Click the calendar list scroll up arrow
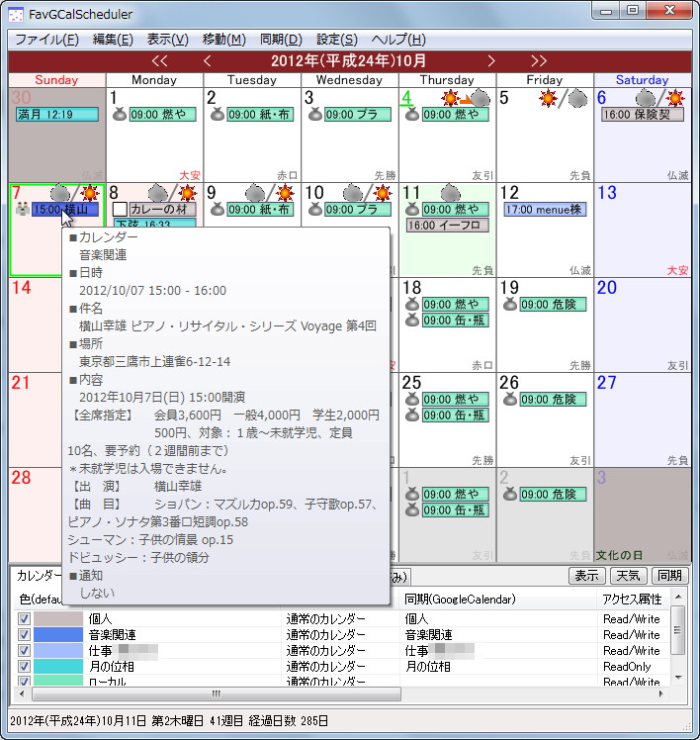The image size is (700, 740). [678, 597]
